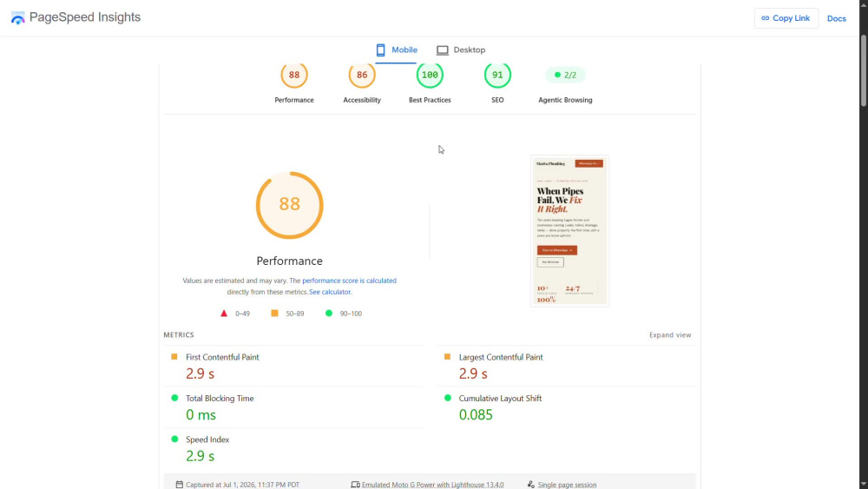This screenshot has width=868, height=489.
Task: Click the scrollbar down arrow
Action: coord(864,485)
